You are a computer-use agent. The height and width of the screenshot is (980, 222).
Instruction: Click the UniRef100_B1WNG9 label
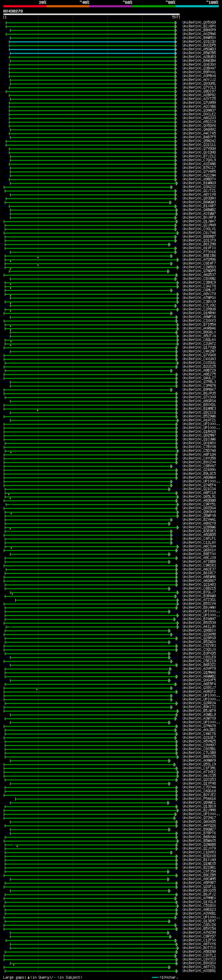(x=199, y=183)
